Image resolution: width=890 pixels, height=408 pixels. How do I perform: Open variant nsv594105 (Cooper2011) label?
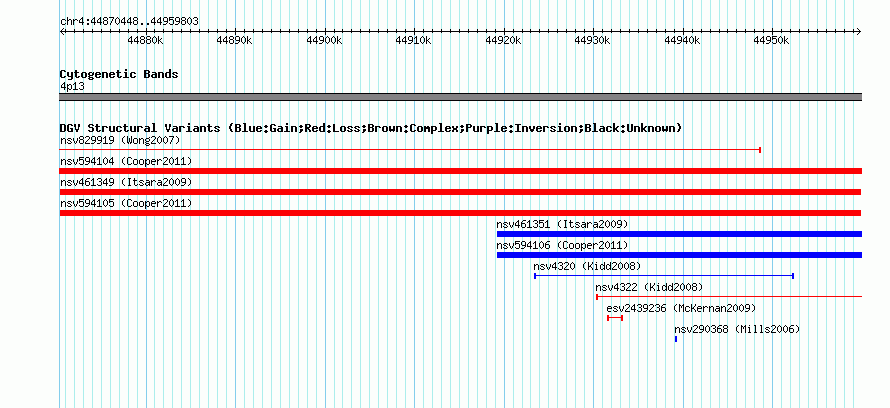[x=126, y=203]
